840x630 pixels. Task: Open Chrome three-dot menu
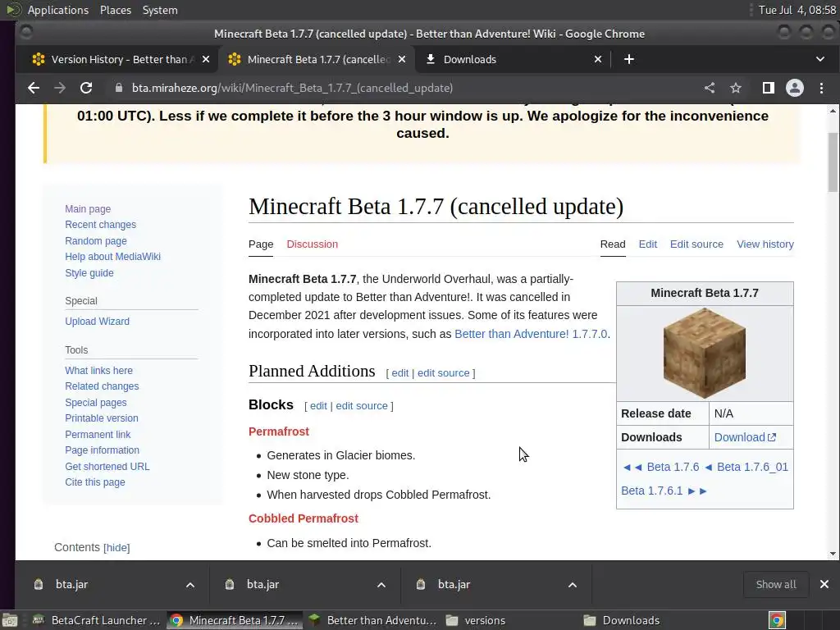point(821,88)
